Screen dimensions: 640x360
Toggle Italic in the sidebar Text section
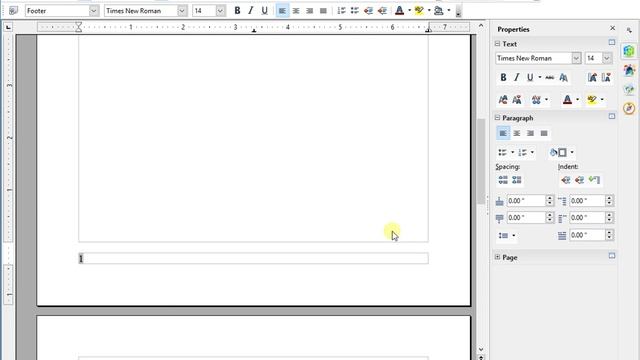517,78
